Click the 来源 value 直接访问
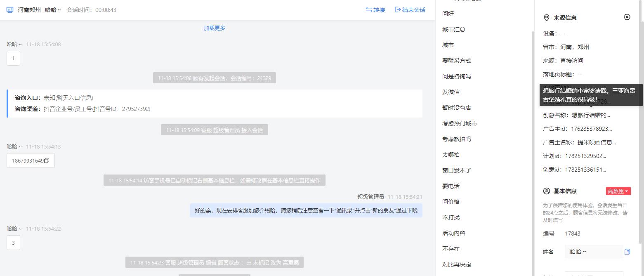Screen dimensions: 644x276 point(572,61)
